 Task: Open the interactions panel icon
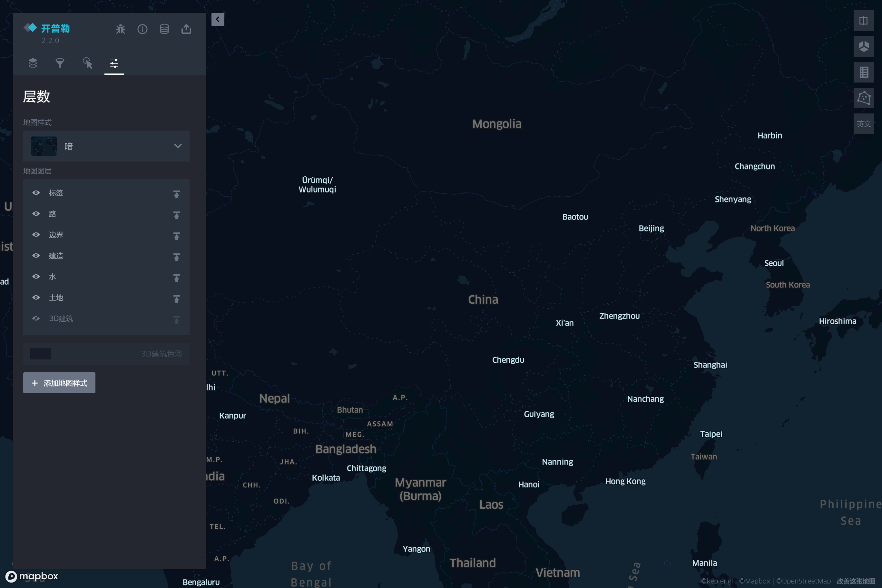pyautogui.click(x=87, y=64)
